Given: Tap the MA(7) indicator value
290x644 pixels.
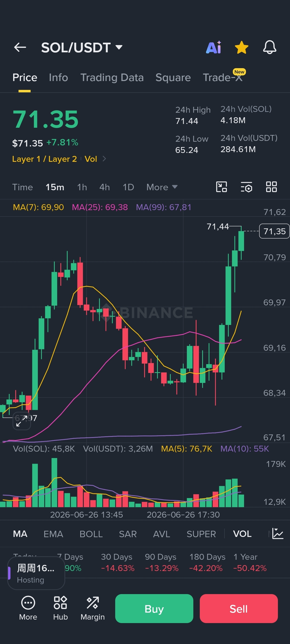Looking at the screenshot, I should click(38, 207).
